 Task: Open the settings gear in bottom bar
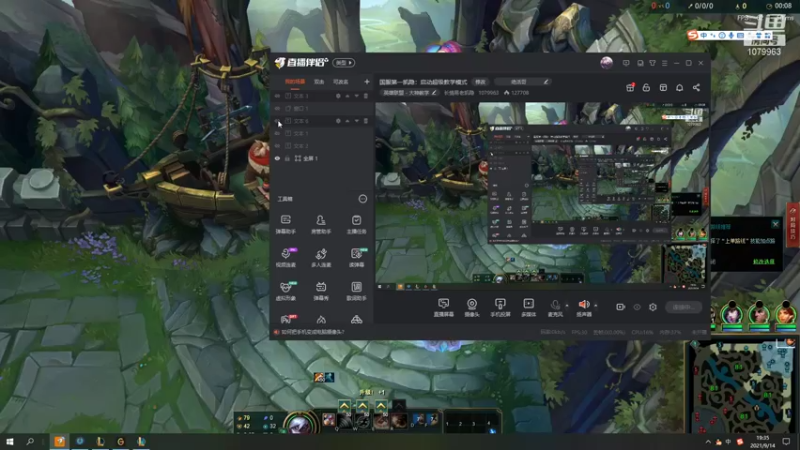[x=653, y=307]
